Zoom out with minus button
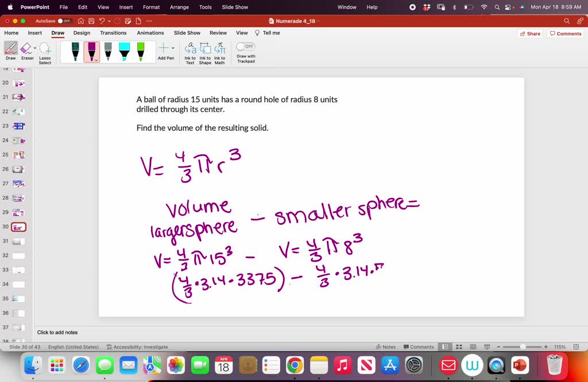Image resolution: width=588 pixels, height=382 pixels. (x=498, y=347)
